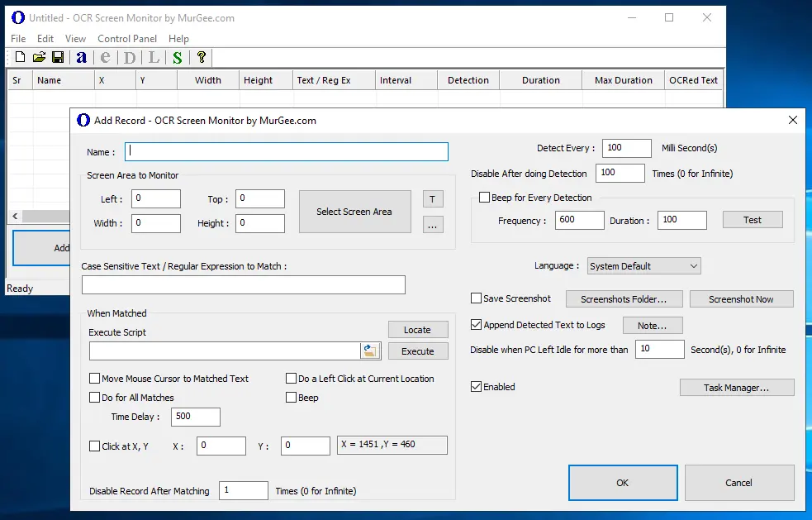Image resolution: width=812 pixels, height=520 pixels.
Task: Click the green 'S' toolbar icon
Action: (178, 57)
